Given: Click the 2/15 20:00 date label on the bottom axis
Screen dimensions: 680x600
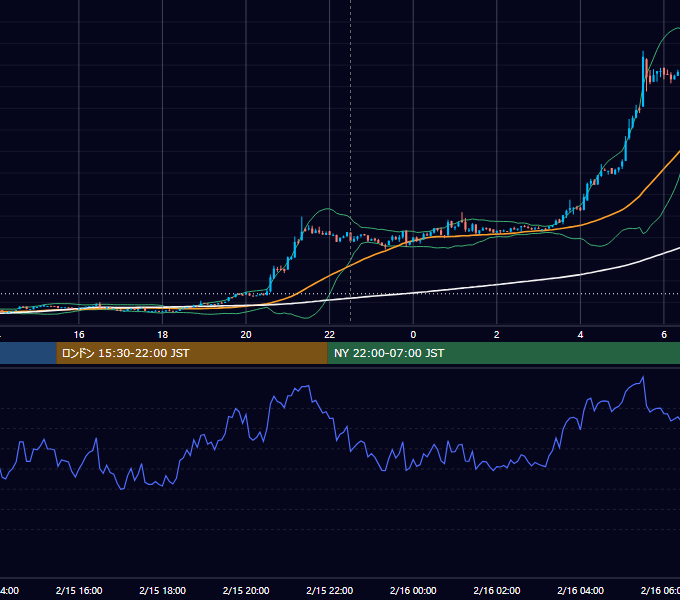Looking at the screenshot, I should click(246, 590).
